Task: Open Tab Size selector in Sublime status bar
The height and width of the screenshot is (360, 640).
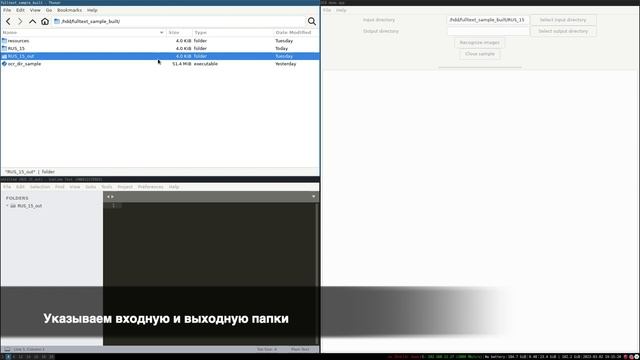Action: (267, 349)
